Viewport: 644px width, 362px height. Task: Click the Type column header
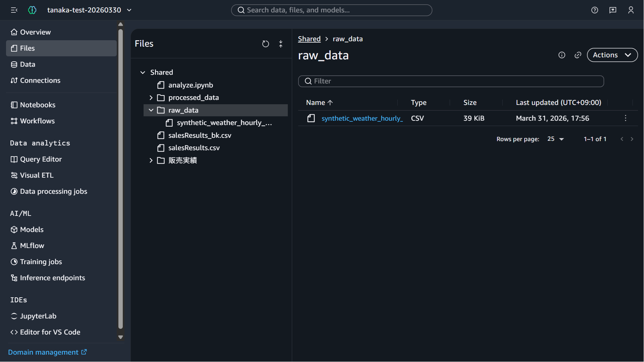(x=419, y=103)
